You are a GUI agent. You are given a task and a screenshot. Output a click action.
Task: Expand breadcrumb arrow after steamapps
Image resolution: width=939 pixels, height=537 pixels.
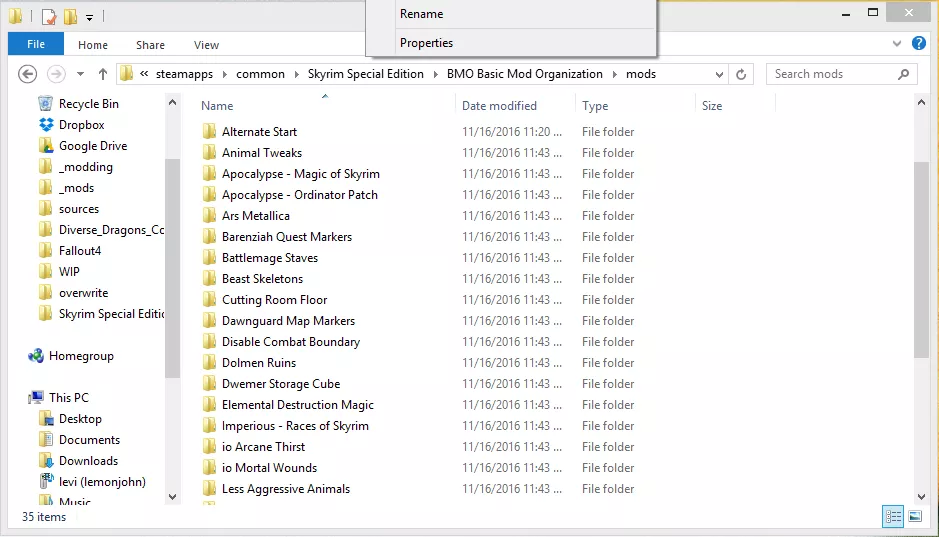(225, 74)
